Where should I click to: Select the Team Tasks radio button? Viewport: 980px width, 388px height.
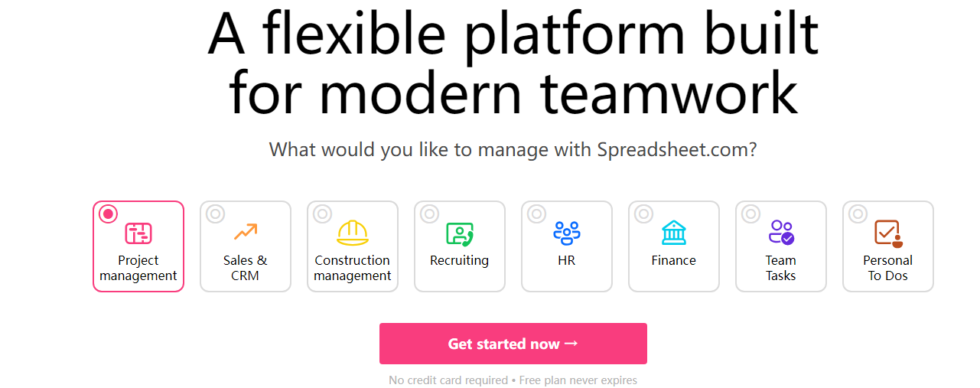(750, 214)
